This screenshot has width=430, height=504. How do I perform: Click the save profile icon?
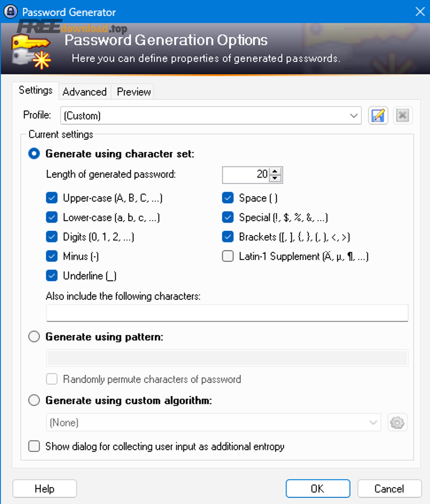[x=378, y=115]
